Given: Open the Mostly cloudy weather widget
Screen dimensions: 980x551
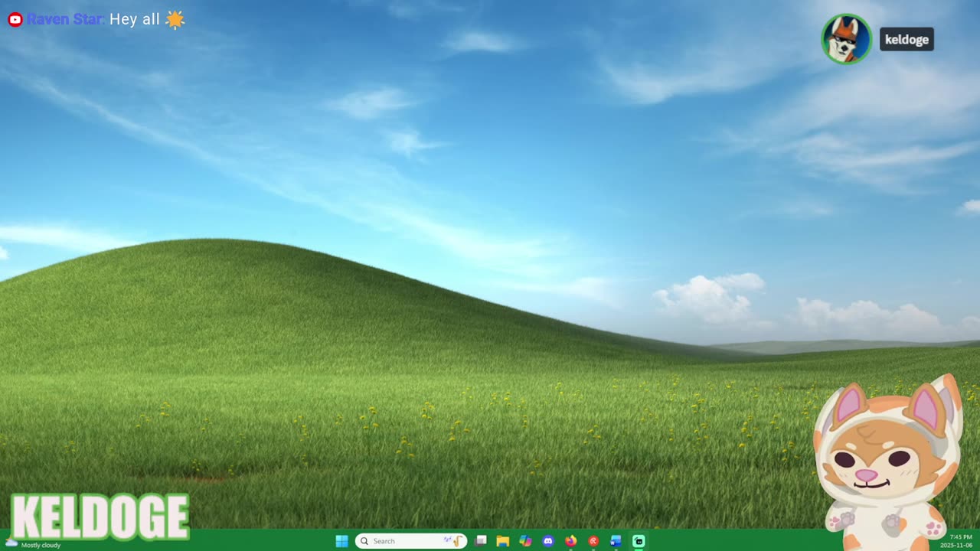Looking at the screenshot, I should tap(33, 544).
